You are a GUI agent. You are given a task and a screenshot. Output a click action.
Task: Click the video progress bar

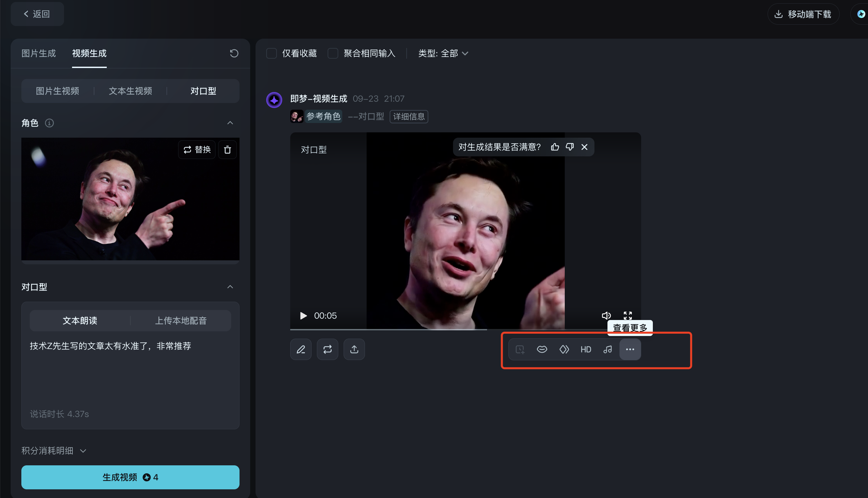pyautogui.click(x=445, y=329)
